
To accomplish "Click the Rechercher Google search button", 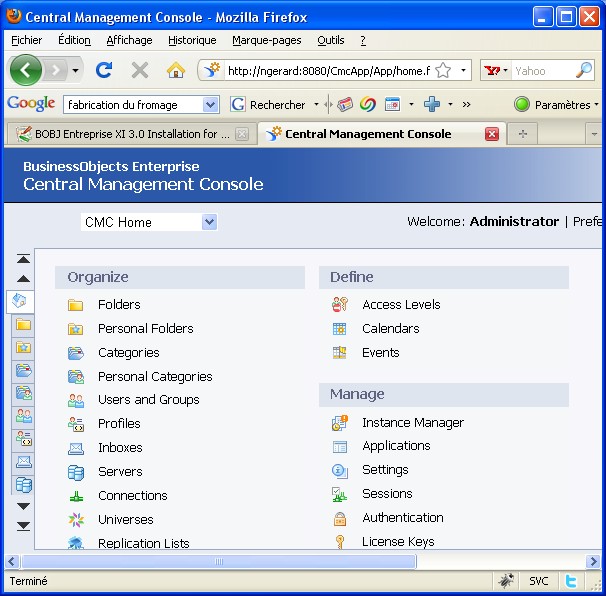I will 267,104.
